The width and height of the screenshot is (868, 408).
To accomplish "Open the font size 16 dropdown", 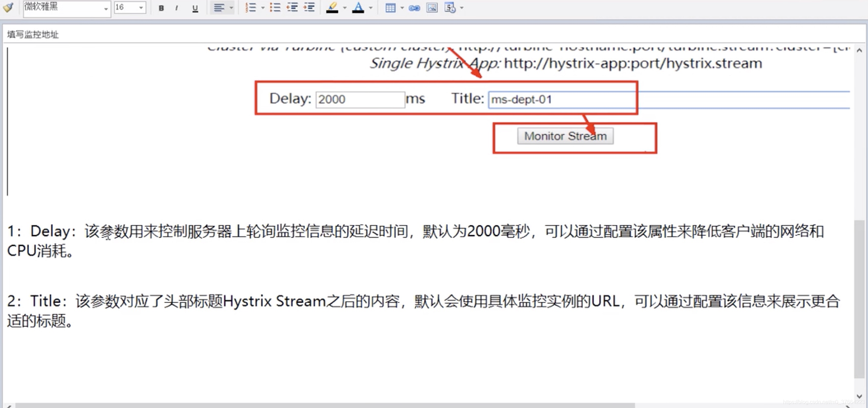I will click(x=141, y=7).
